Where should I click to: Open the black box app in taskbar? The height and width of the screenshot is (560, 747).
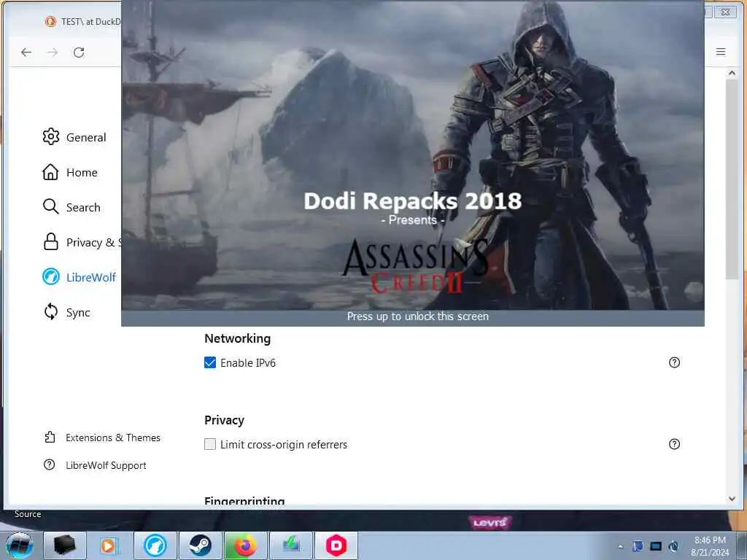pyautogui.click(x=65, y=545)
